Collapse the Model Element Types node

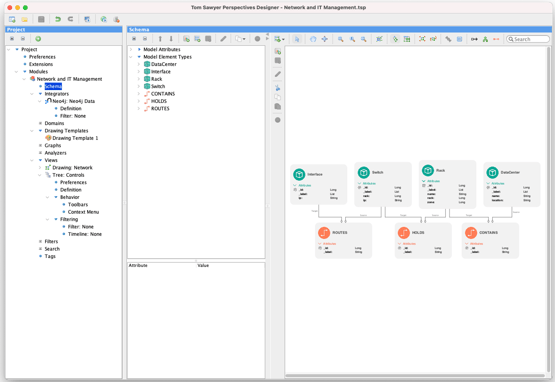131,57
